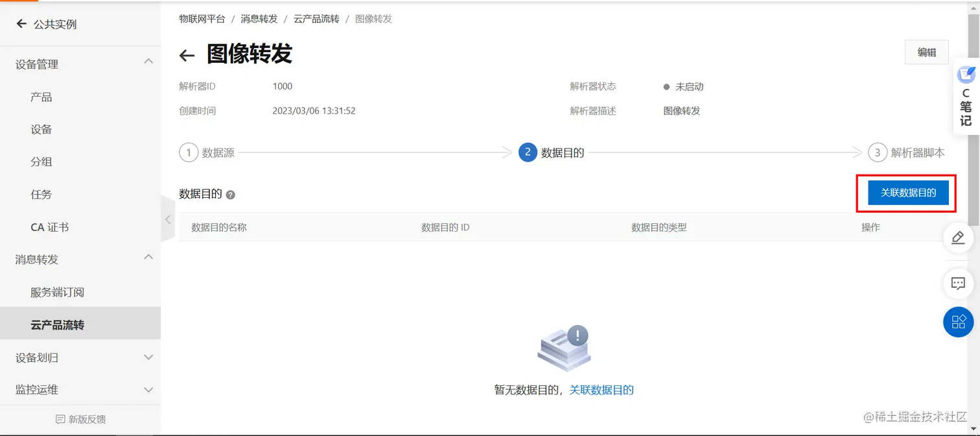Go to step 3 解析器脚本
Image resolution: width=980 pixels, height=436 pixels.
tap(907, 153)
